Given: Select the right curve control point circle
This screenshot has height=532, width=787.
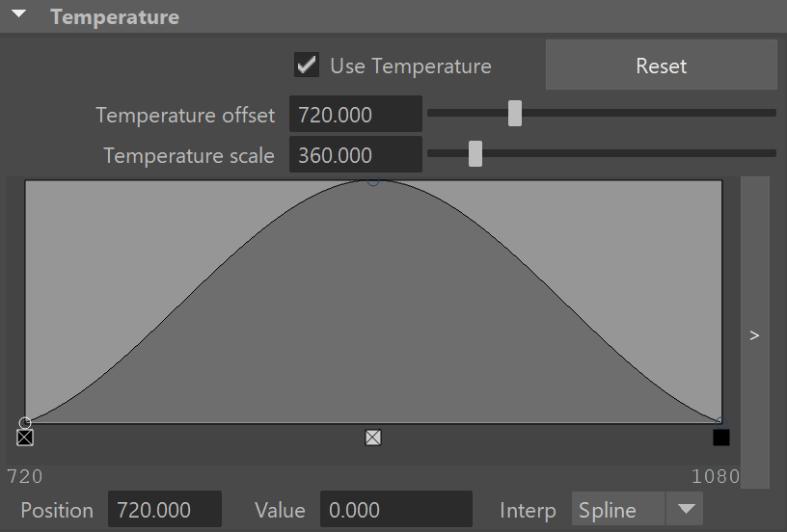Looking at the screenshot, I should coord(721,422).
